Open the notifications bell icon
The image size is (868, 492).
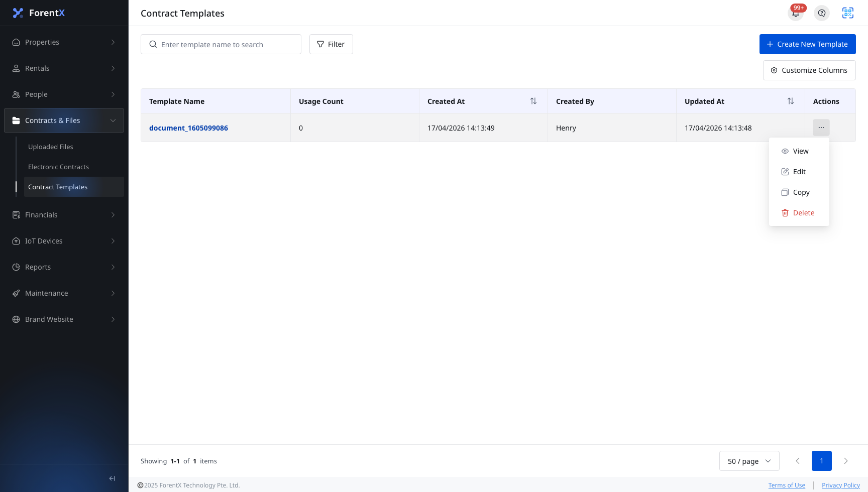point(796,13)
